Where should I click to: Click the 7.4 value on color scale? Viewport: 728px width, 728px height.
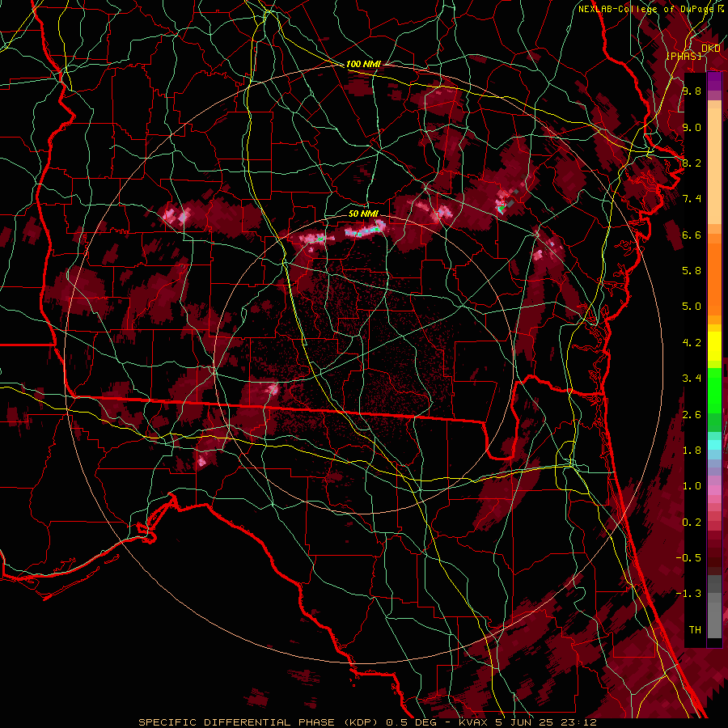[692, 199]
